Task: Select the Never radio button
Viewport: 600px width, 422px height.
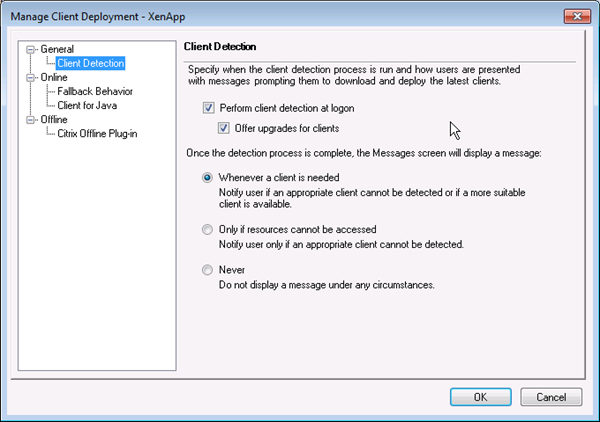Action: tap(207, 270)
